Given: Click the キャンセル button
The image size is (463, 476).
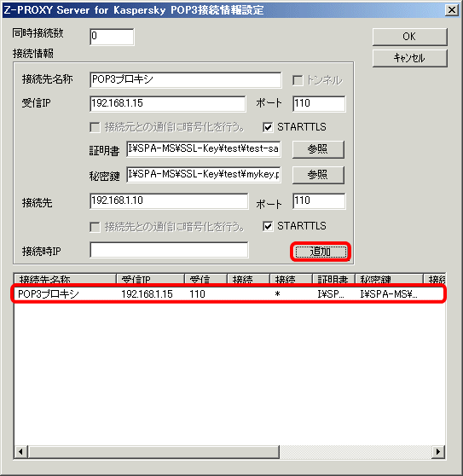Looking at the screenshot, I should pyautogui.click(x=409, y=58).
